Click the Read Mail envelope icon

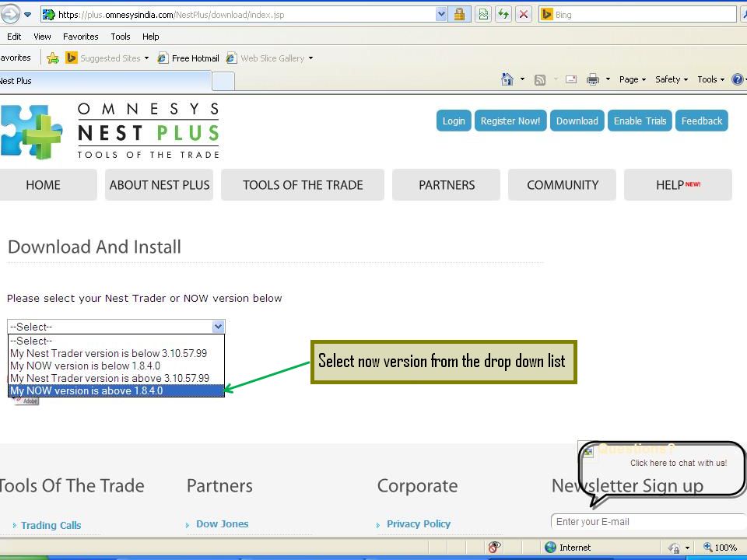pyautogui.click(x=570, y=79)
